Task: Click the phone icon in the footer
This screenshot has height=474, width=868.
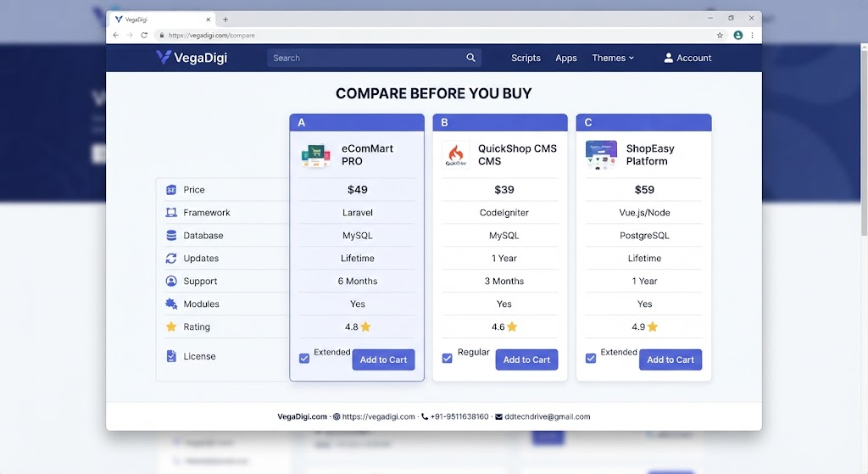Action: [425, 416]
